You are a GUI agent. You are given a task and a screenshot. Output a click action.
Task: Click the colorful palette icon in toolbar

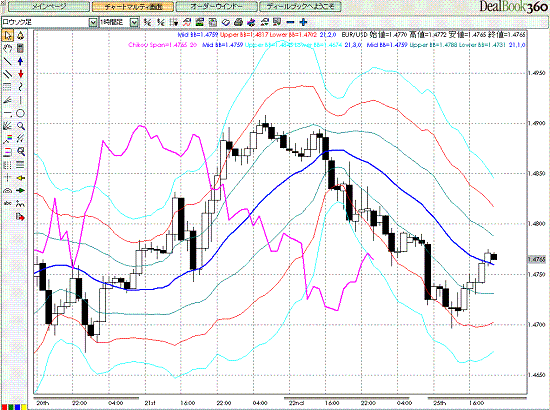[251, 22]
